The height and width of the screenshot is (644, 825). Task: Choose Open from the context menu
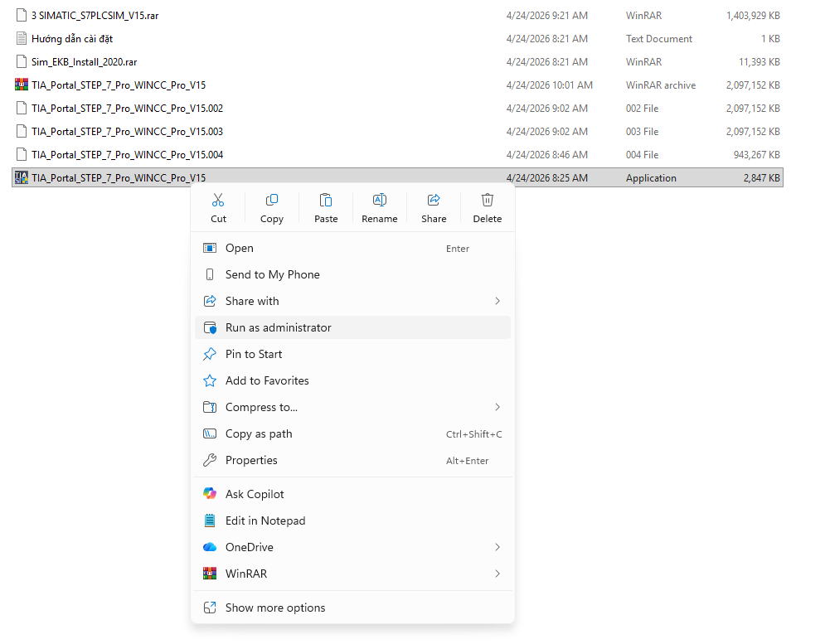coord(240,248)
